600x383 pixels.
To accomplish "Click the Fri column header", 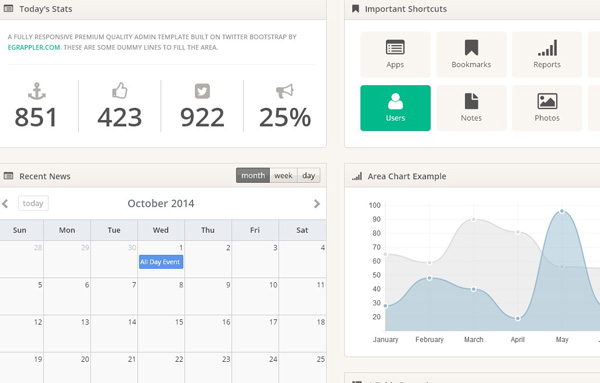I will pyautogui.click(x=255, y=230).
